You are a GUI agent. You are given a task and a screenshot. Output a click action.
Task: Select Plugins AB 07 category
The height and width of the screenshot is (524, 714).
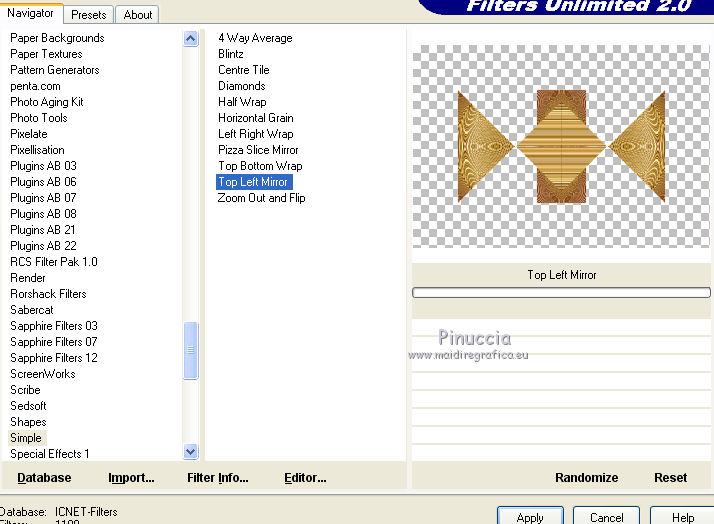[43, 198]
